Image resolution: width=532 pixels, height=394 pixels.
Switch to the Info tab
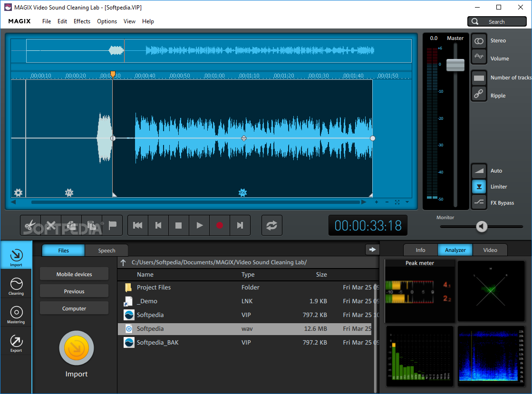(x=420, y=250)
